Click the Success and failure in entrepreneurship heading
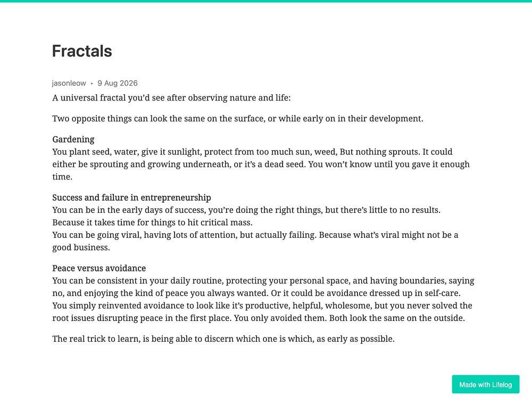 131,197
